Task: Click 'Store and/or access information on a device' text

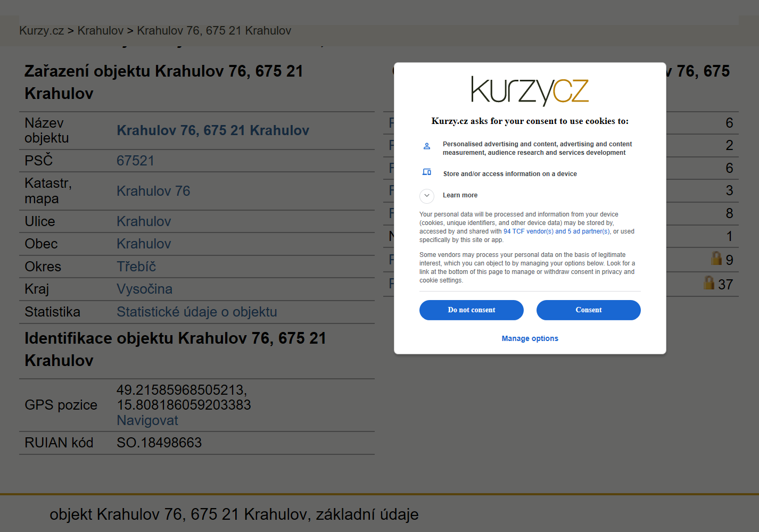Action: 510,174
